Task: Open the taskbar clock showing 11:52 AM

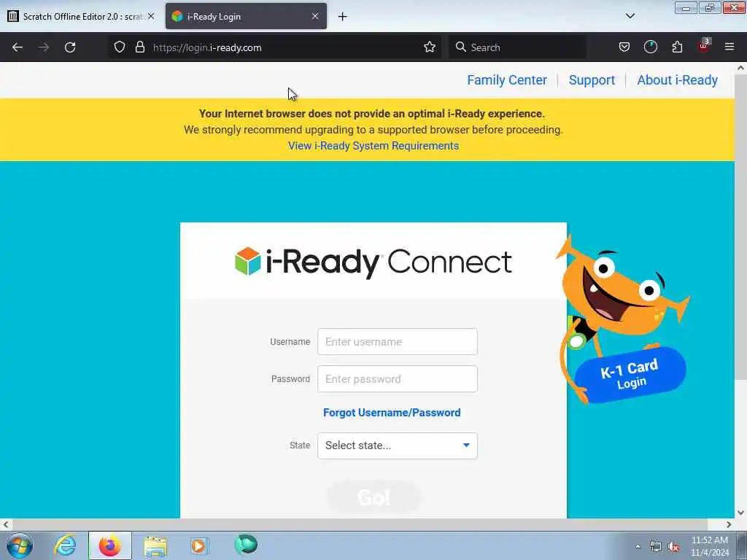Action: pos(709,546)
